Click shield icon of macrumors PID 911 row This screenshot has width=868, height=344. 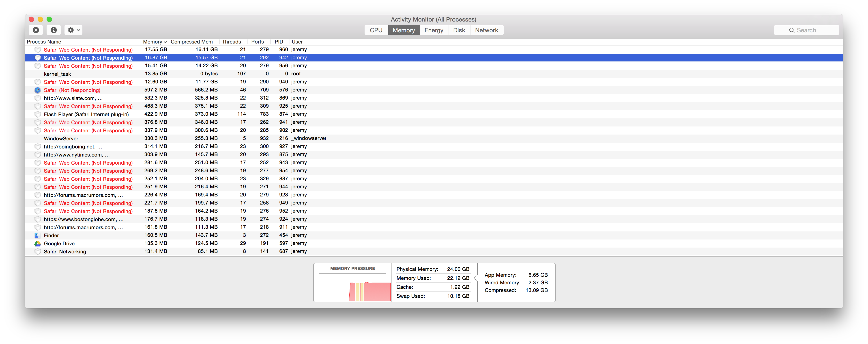click(x=37, y=227)
